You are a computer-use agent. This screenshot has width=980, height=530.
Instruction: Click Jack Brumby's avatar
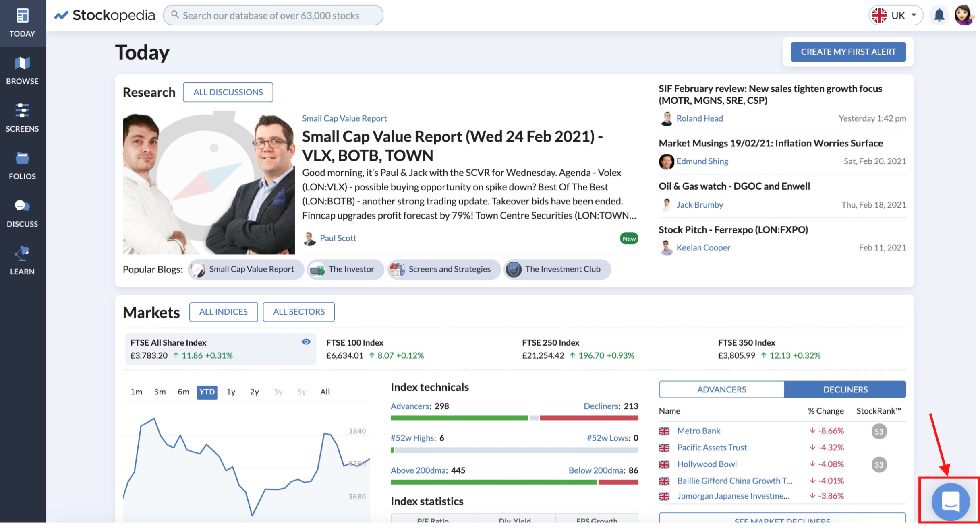click(x=666, y=205)
